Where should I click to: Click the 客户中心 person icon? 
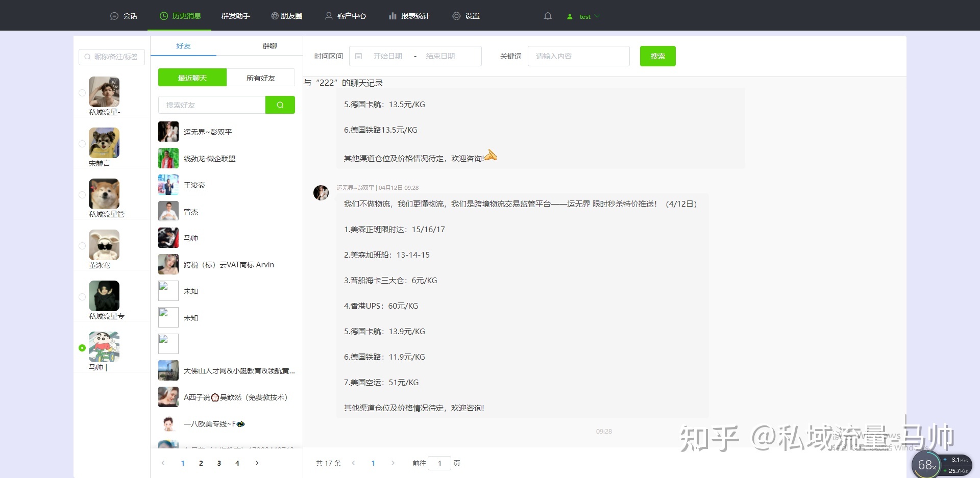click(x=328, y=16)
